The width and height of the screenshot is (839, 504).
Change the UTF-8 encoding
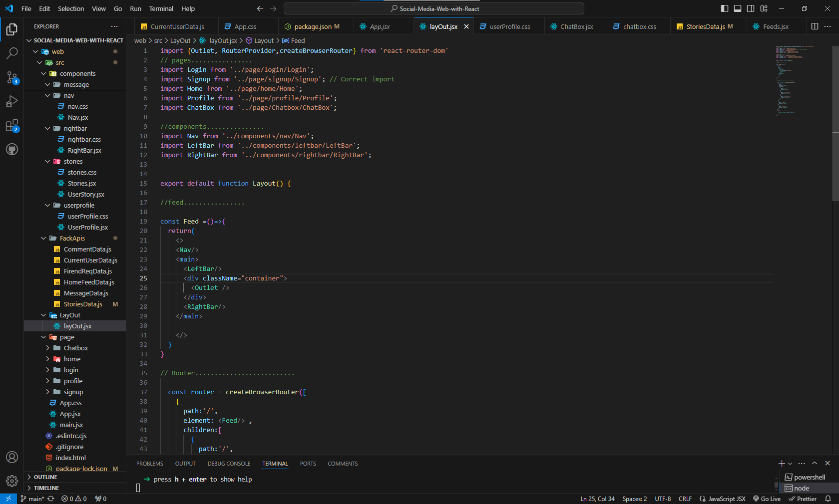[x=663, y=499]
